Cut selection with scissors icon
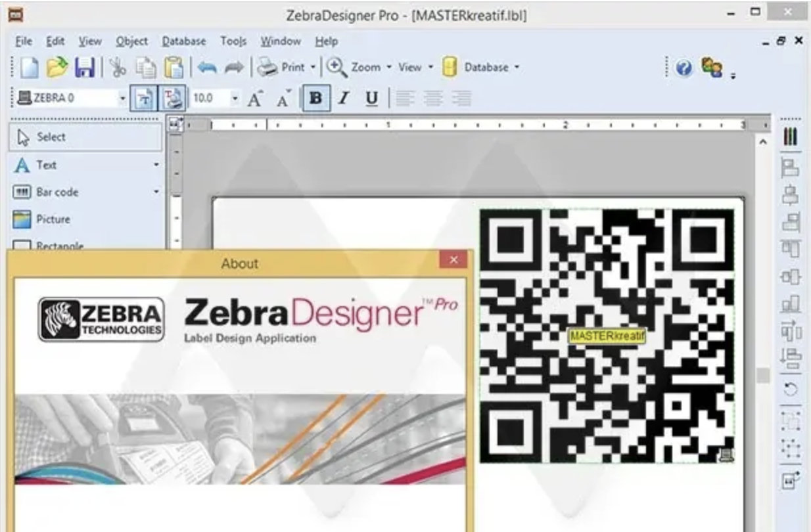This screenshot has width=811, height=532. pyautogui.click(x=118, y=67)
